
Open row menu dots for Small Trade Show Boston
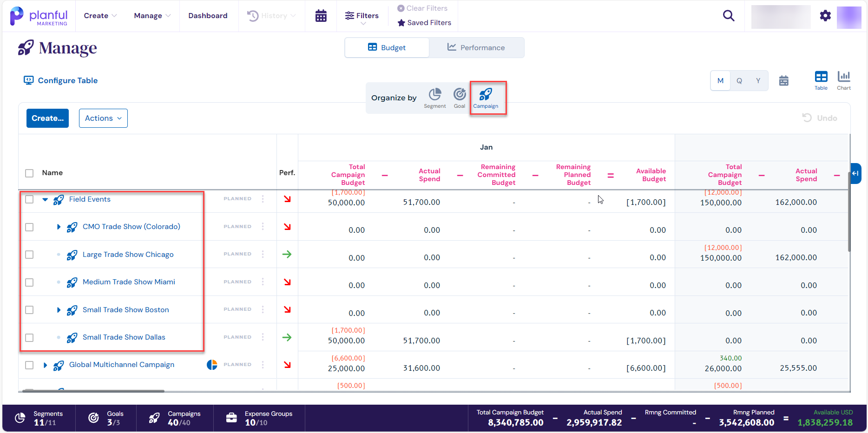(263, 309)
